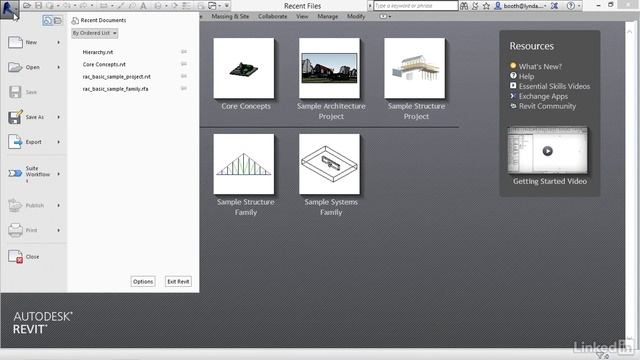Click the Switch Windows icon in quick access toolbar
This screenshot has width=640, height=360.
[x=212, y=6]
